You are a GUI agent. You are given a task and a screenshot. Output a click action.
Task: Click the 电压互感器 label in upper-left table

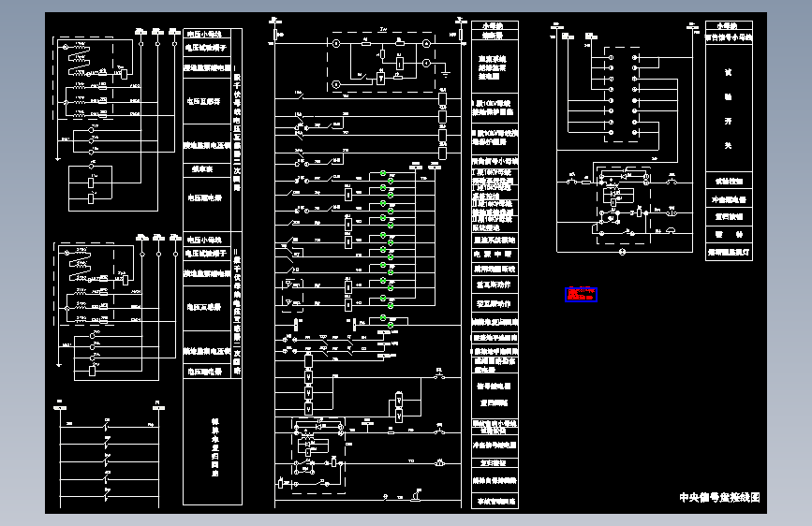click(x=204, y=101)
